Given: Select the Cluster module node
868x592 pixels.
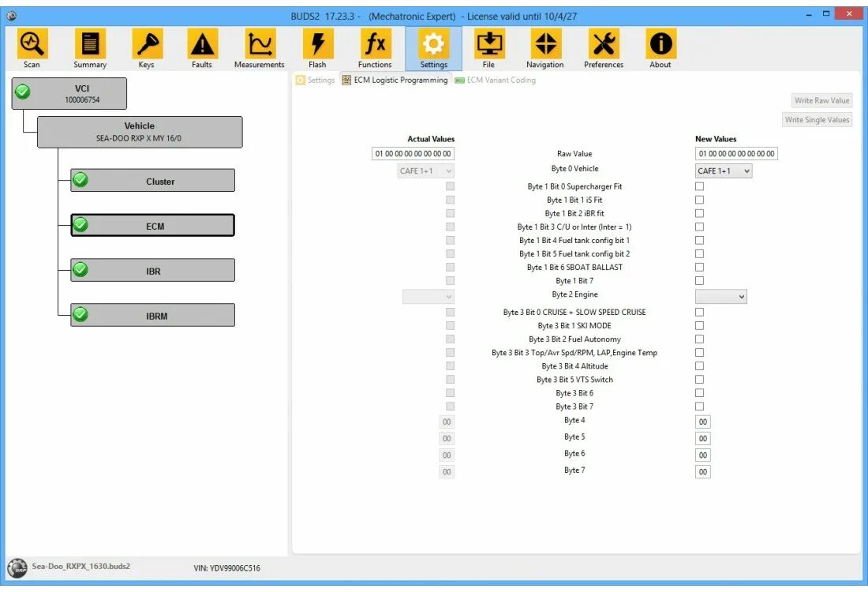Looking at the screenshot, I should tap(153, 181).
